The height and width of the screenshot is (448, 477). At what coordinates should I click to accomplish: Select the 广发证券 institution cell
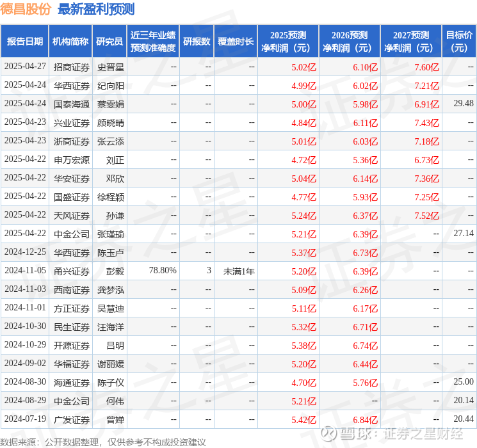[x=72, y=420]
